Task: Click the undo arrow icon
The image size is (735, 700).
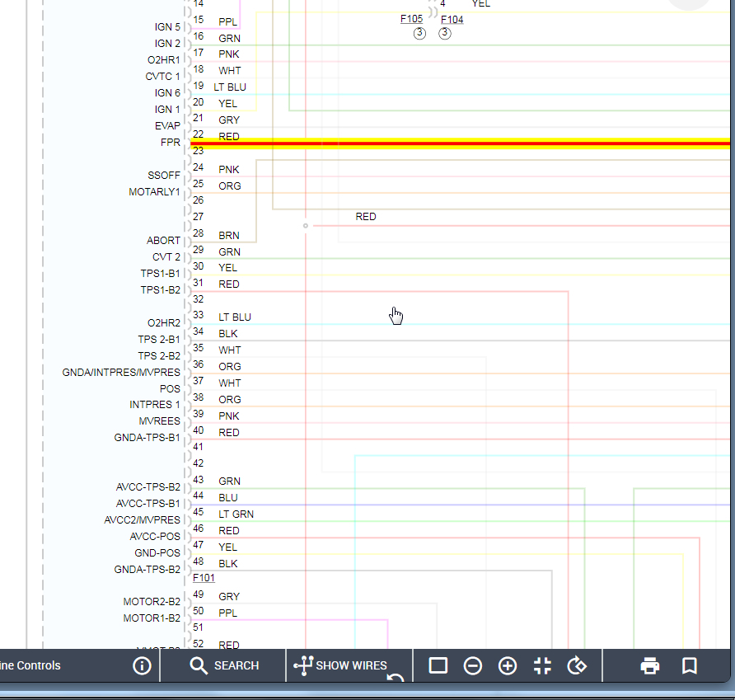Action: click(x=396, y=678)
